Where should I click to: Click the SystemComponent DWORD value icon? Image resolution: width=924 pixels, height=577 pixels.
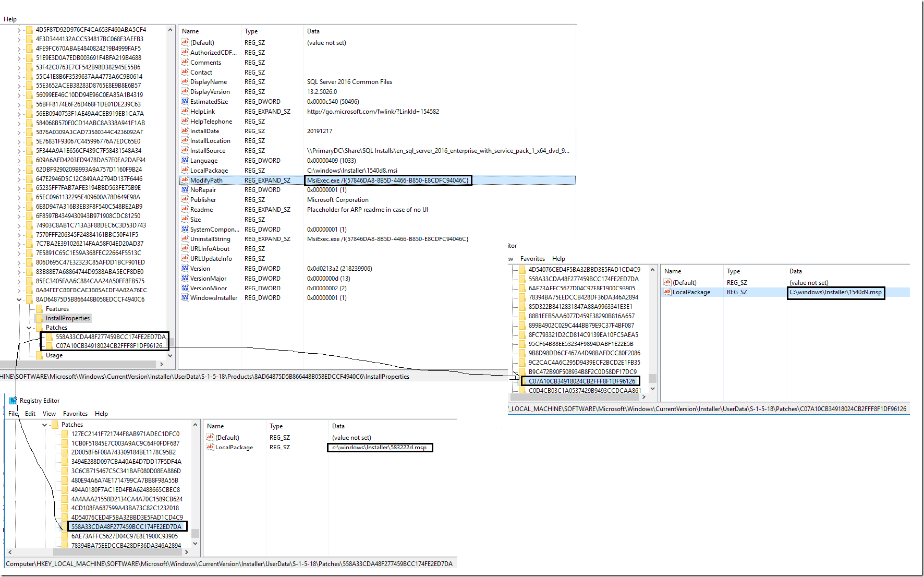point(185,230)
